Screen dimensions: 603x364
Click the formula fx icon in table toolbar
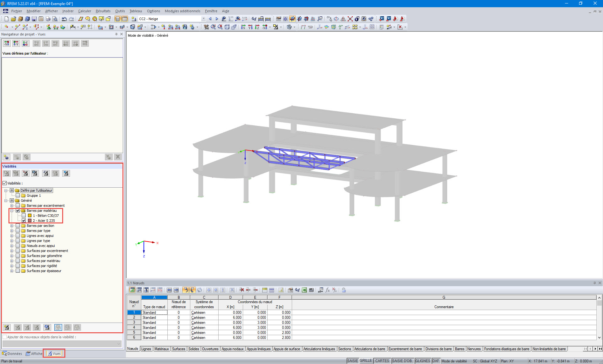click(x=328, y=290)
